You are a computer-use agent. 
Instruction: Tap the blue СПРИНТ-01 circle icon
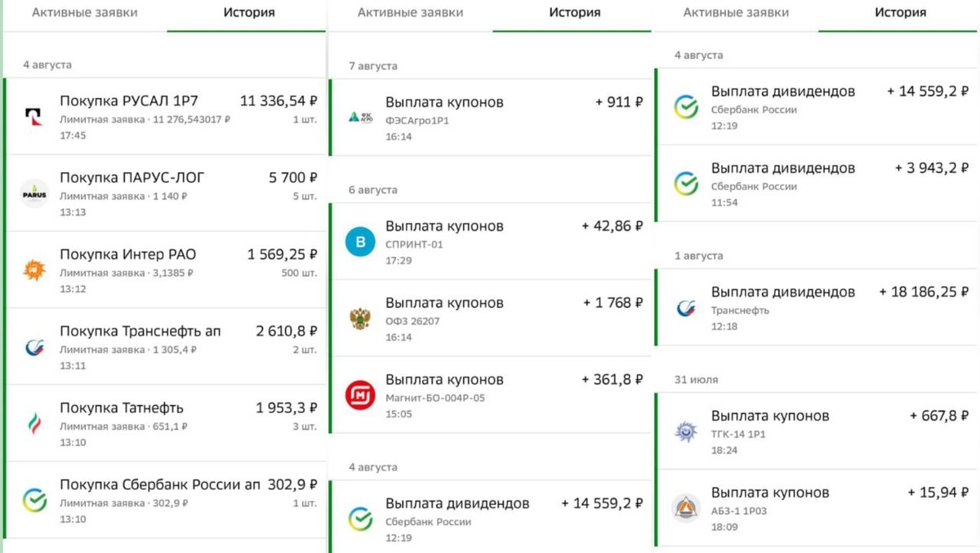tap(360, 242)
